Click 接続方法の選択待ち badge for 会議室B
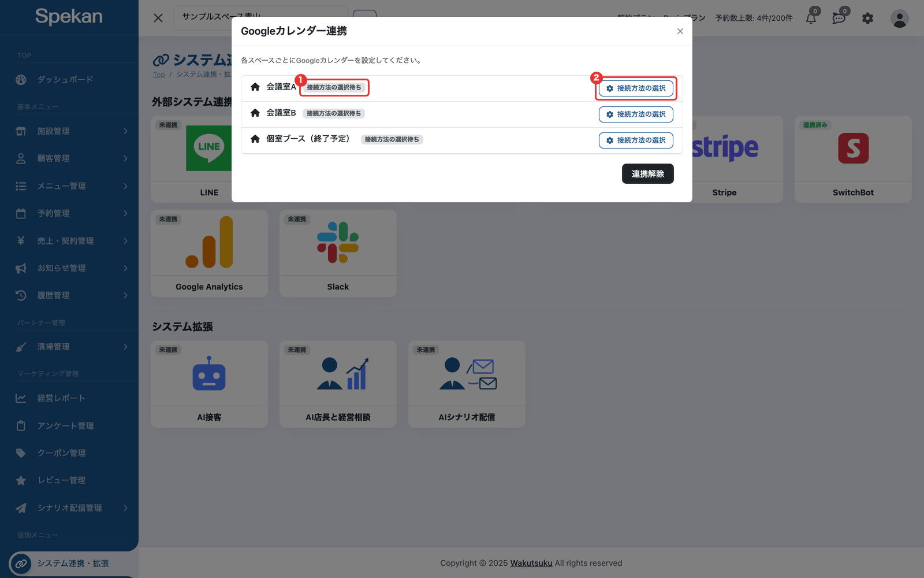Viewport: 924px width, 578px height. (334, 113)
